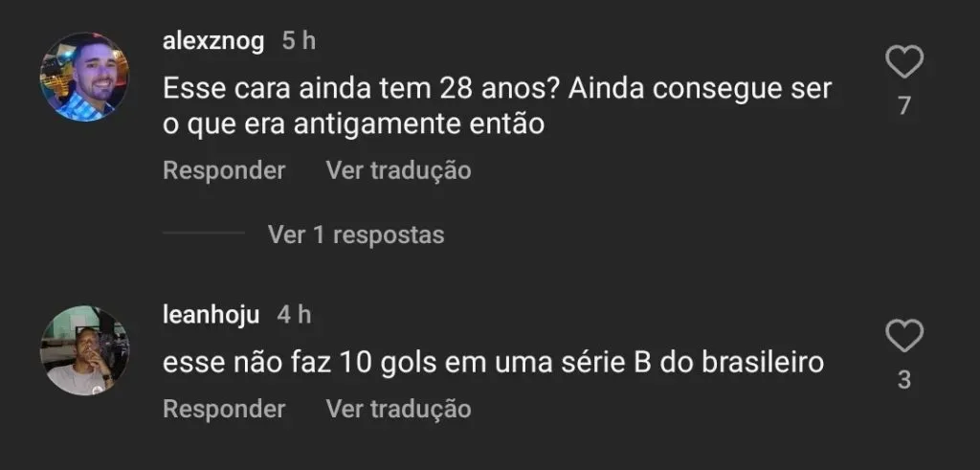Open the leanhoju username link

point(210,314)
